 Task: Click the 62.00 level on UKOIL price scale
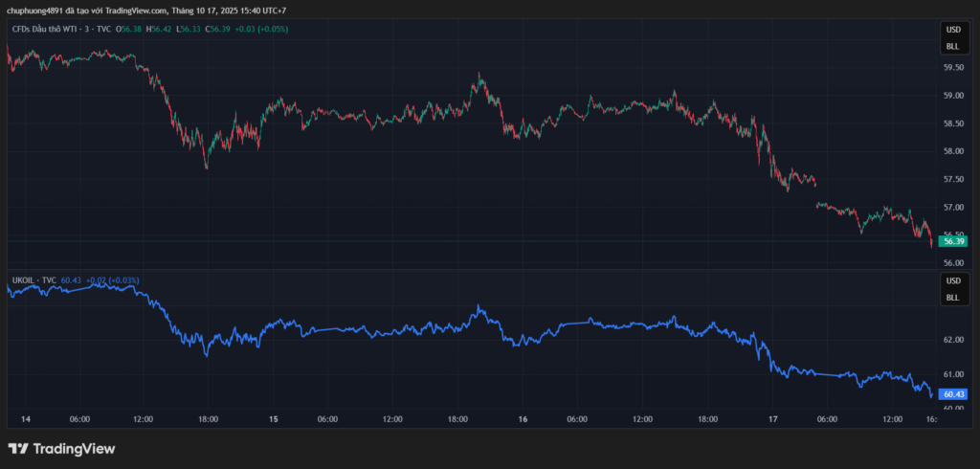click(x=953, y=340)
